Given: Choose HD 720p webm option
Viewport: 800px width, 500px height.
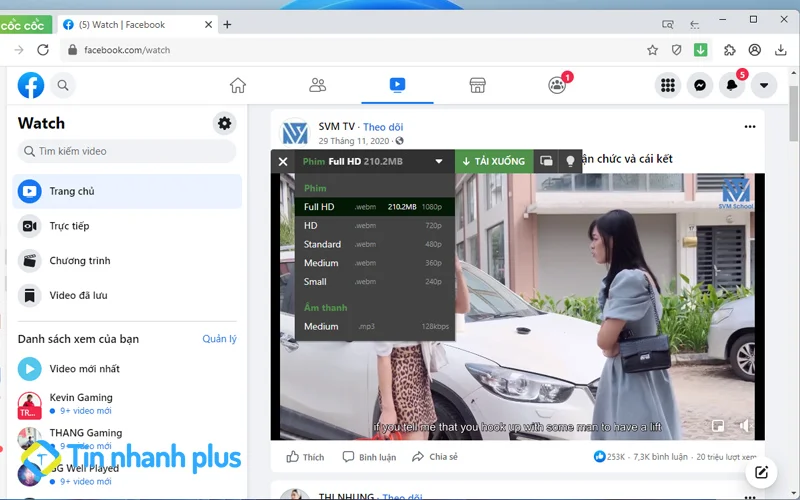Looking at the screenshot, I should pos(374,226).
